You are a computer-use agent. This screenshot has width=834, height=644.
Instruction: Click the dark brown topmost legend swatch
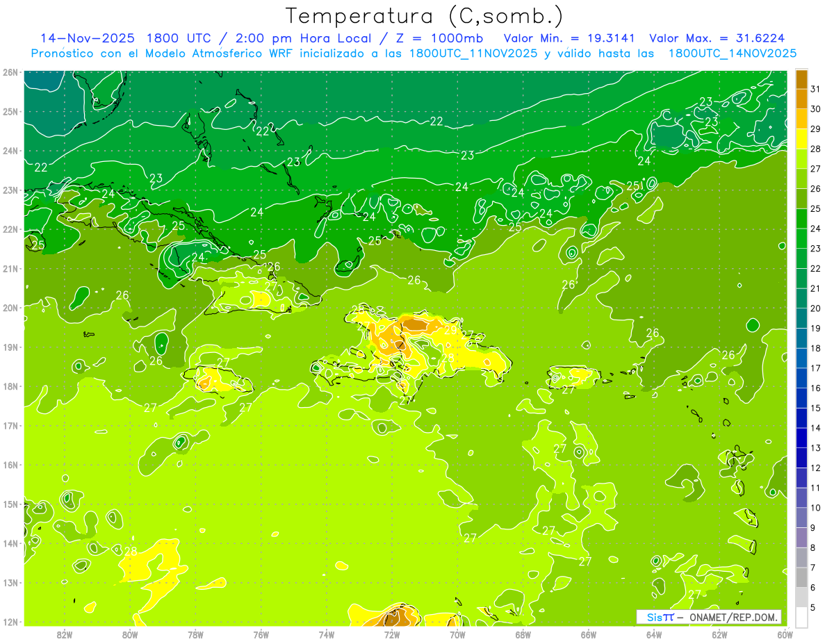pos(801,79)
